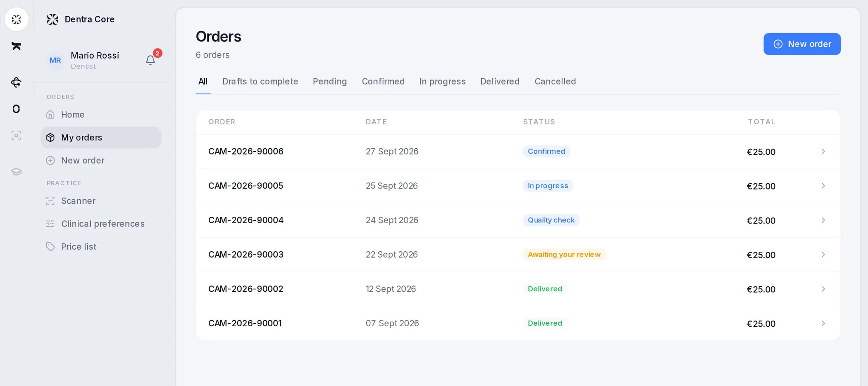Viewport: 868px width, 386px height.
Task: Switch to Drafts to complete tab
Action: click(260, 81)
